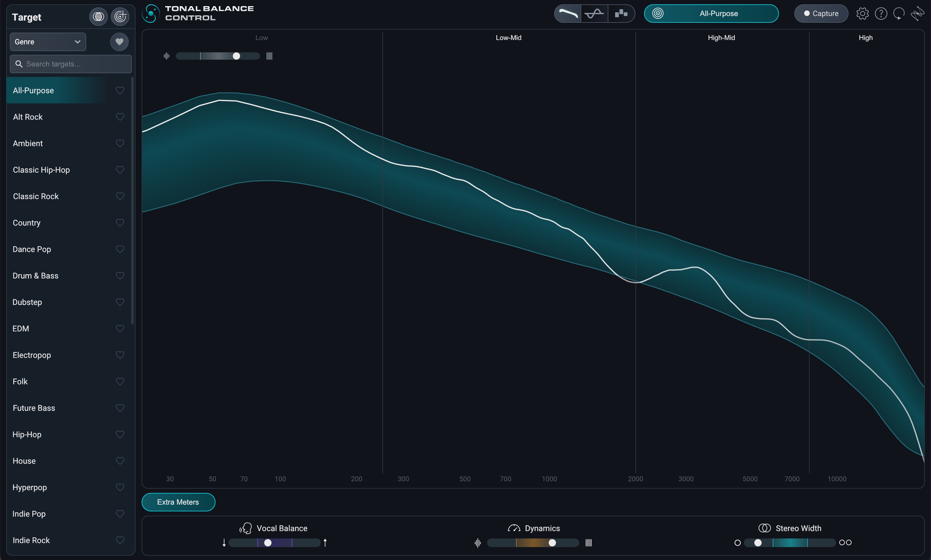
Task: Open settings with the gear icon
Action: pyautogui.click(x=862, y=14)
